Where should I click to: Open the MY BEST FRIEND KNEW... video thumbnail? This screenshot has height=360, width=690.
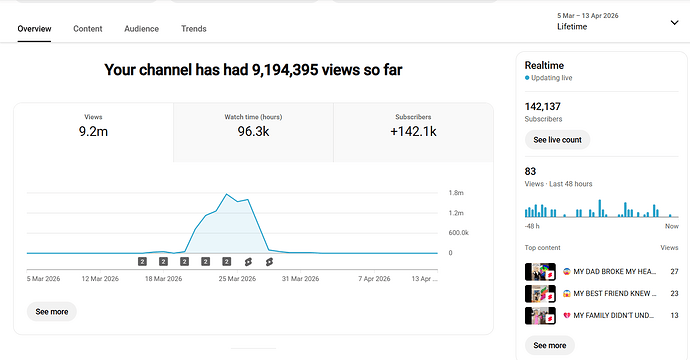tap(540, 294)
